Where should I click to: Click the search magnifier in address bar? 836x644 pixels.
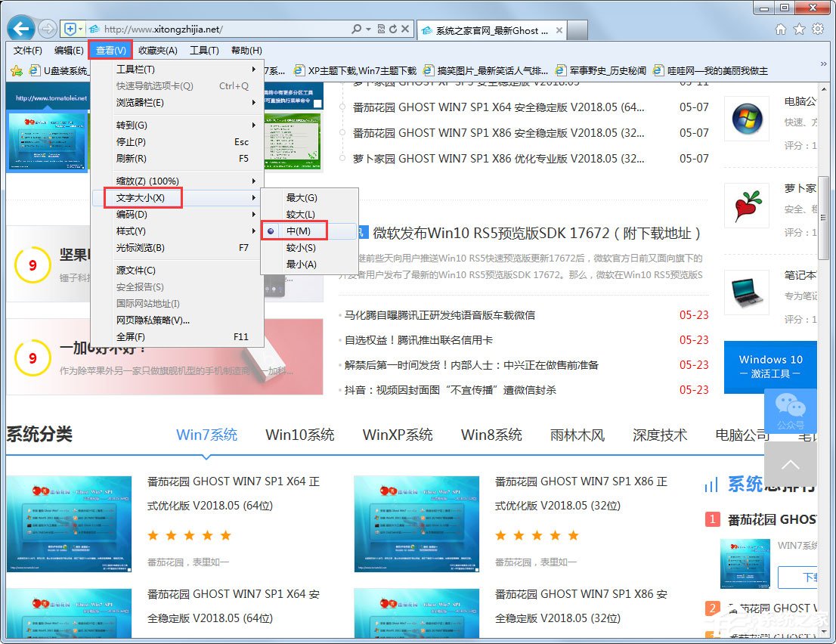point(358,28)
